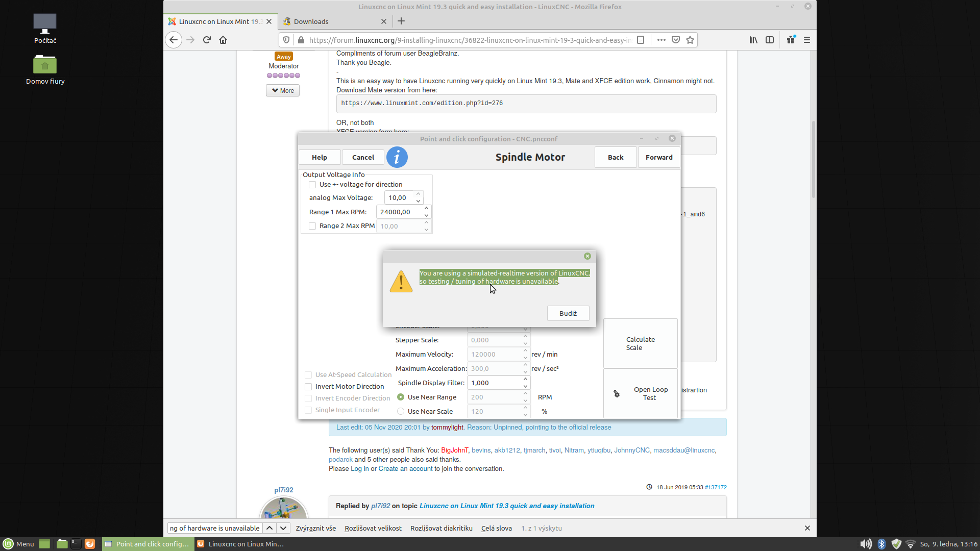Increase Spindle Display Filter value
980x551 pixels.
pos(525,380)
